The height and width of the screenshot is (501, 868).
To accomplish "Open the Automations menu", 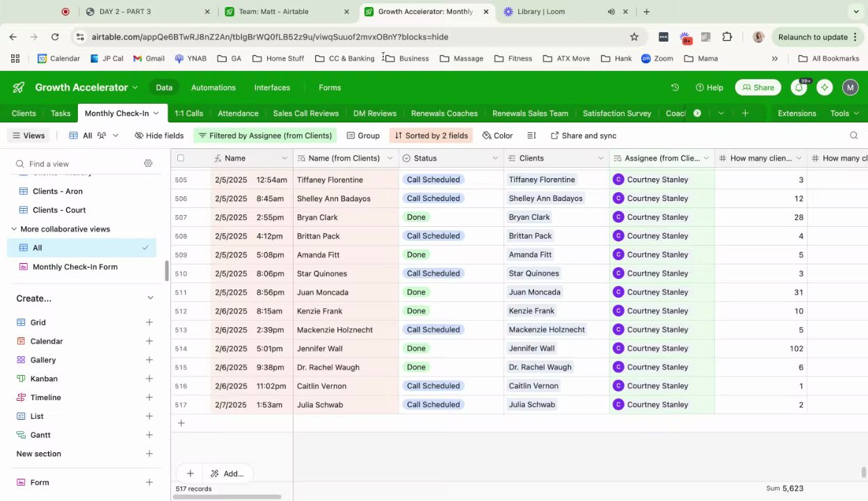I will point(214,88).
